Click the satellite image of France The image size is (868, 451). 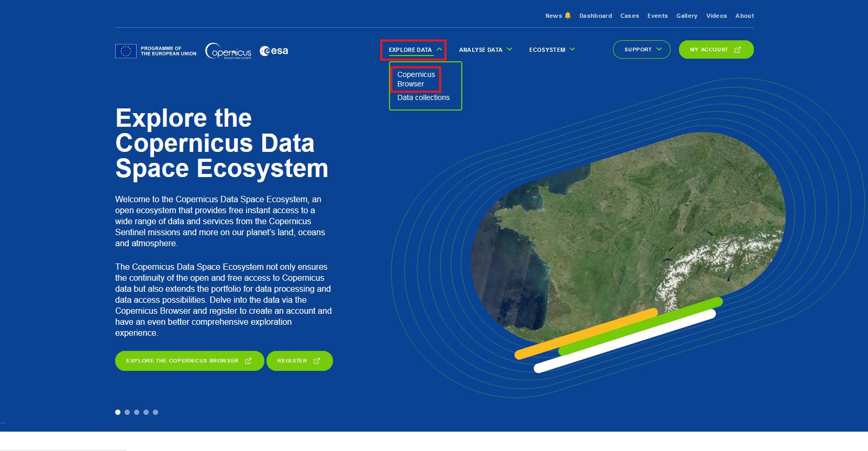tap(628, 236)
